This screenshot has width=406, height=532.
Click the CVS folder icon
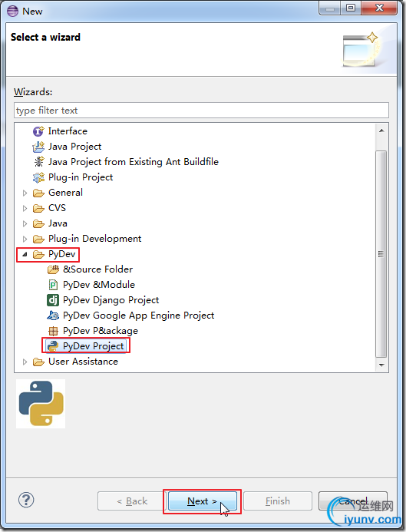[x=38, y=208]
